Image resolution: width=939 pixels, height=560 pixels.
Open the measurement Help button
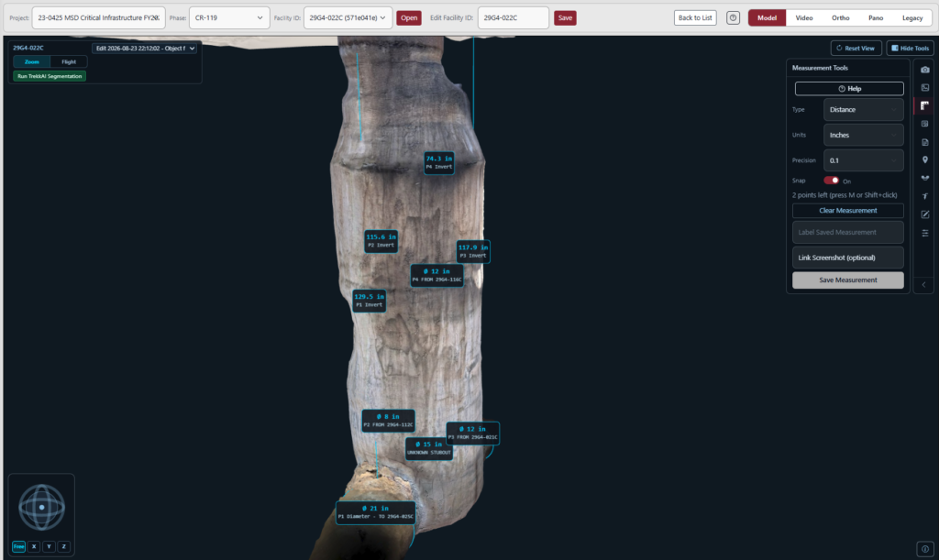click(x=848, y=89)
